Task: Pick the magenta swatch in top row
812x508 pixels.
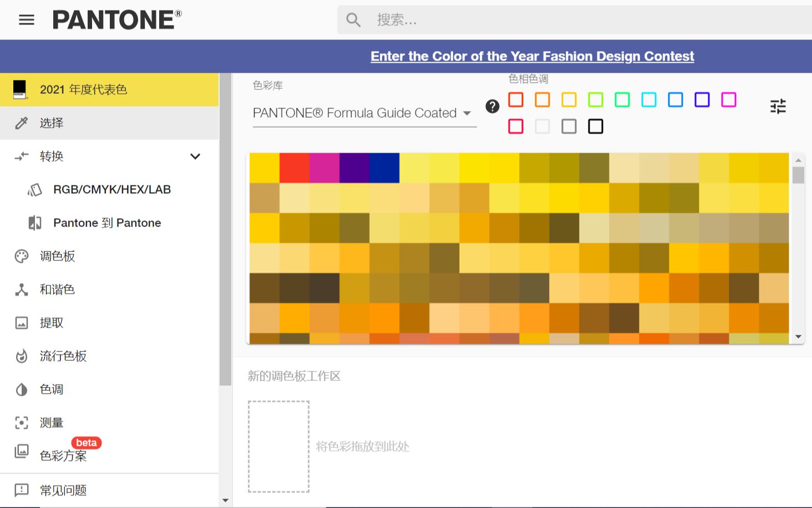Action: [324, 168]
